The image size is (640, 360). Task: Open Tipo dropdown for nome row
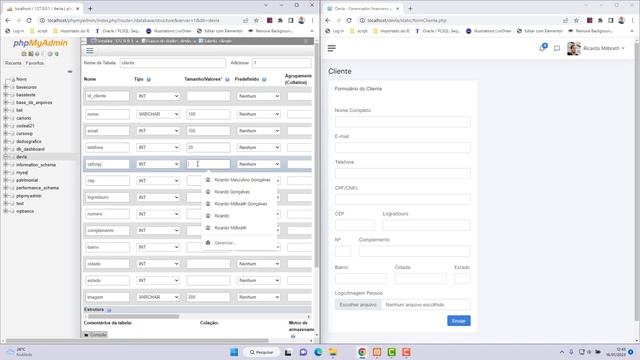pyautogui.click(x=158, y=114)
